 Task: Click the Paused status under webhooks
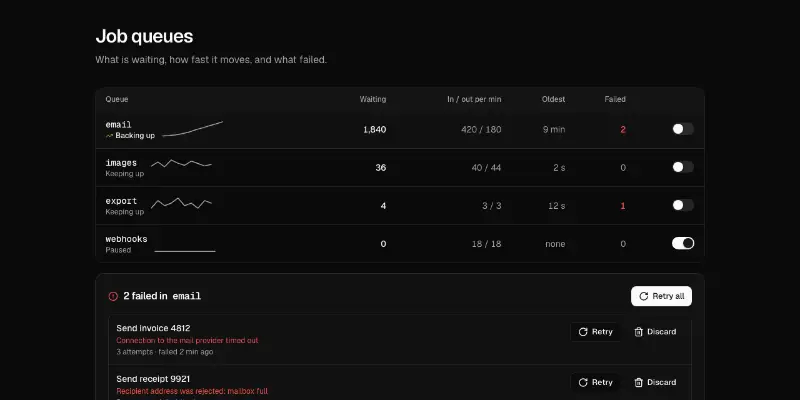point(118,250)
